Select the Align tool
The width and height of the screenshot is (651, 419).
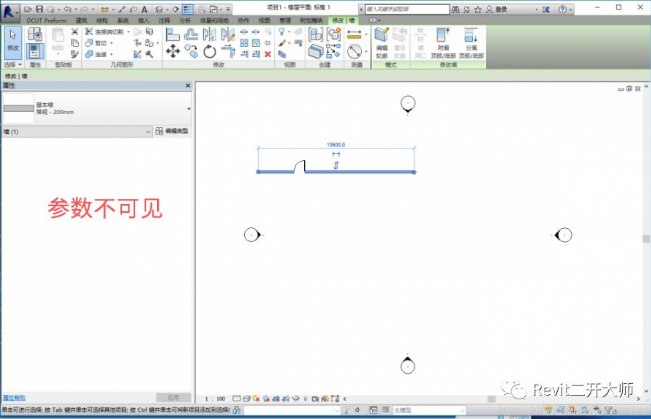click(x=172, y=34)
